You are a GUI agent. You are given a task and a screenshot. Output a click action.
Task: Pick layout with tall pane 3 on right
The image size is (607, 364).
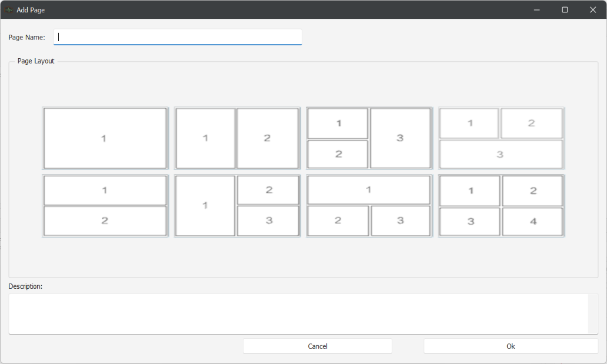[369, 138]
